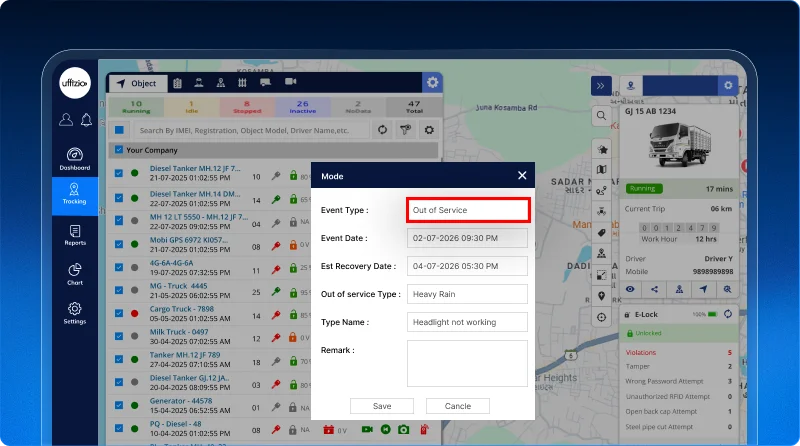800x446 pixels.
Task: Open the person location tab icon
Action: click(x=221, y=83)
